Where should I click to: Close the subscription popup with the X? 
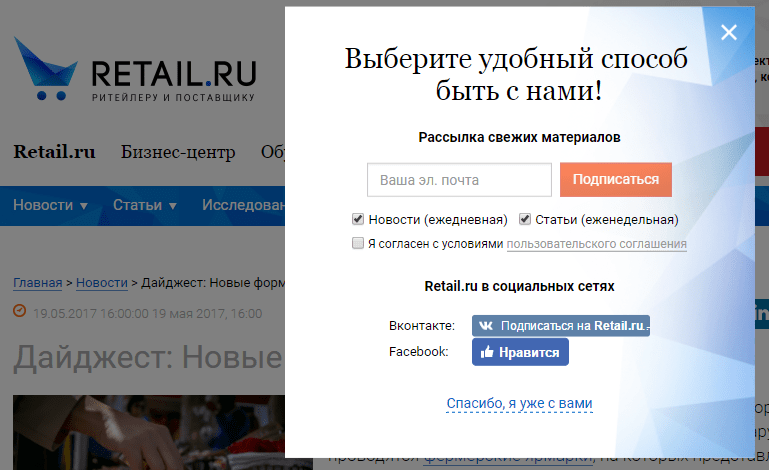[x=729, y=32]
